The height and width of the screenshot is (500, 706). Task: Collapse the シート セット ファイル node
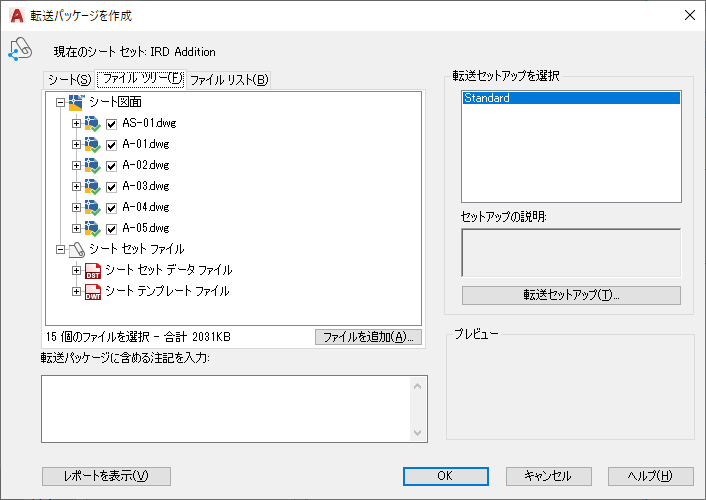tap(60, 250)
